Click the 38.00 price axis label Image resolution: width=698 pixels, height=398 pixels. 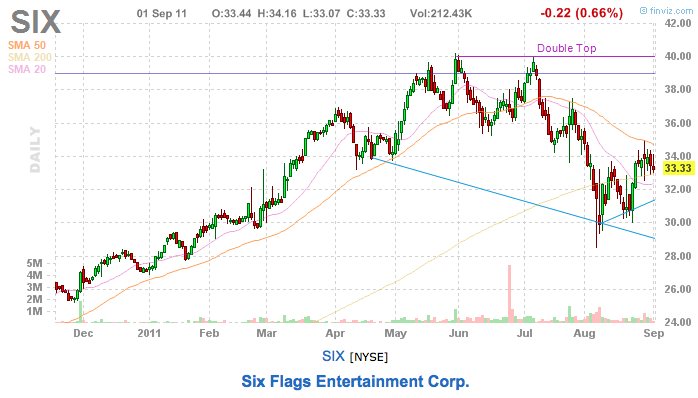(x=678, y=89)
